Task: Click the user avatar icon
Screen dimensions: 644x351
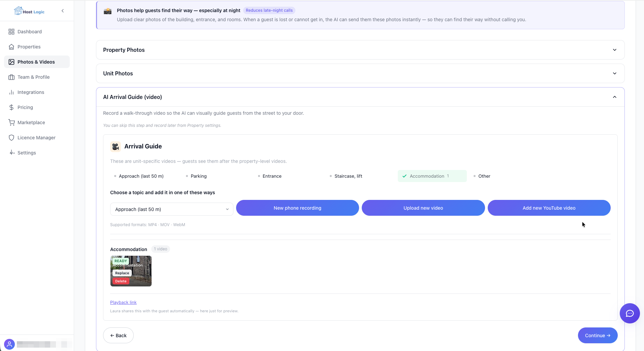Action: [x=9, y=344]
